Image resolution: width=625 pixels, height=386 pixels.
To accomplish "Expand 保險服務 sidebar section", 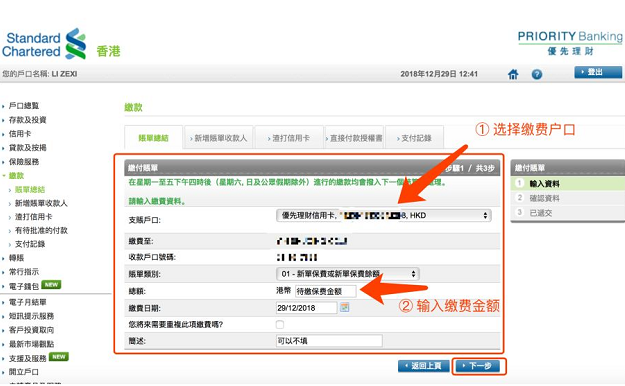I will tap(24, 161).
